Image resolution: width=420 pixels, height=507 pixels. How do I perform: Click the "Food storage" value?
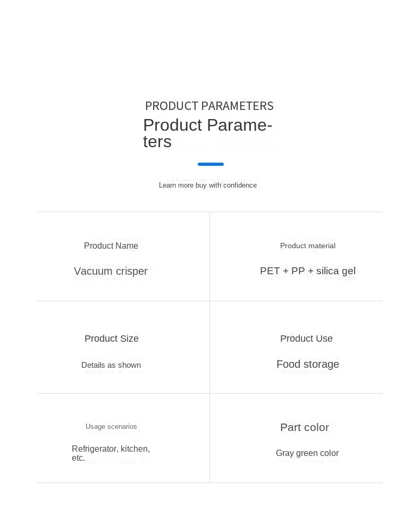tap(307, 364)
